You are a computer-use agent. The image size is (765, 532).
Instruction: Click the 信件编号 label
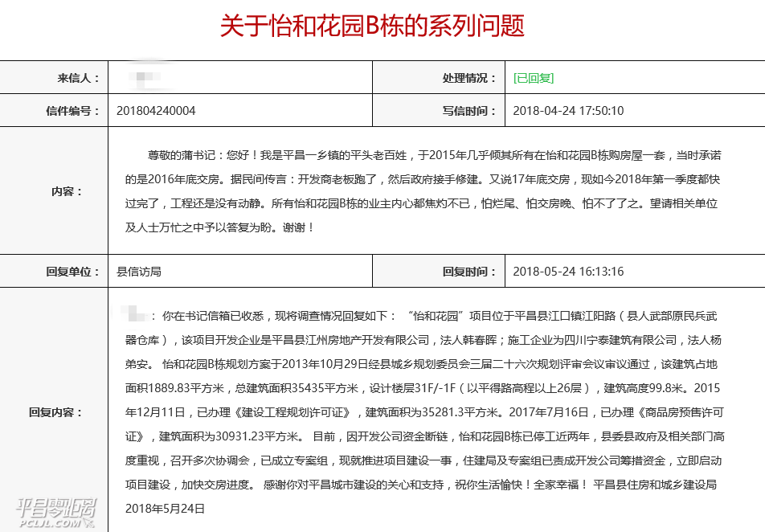point(73,111)
